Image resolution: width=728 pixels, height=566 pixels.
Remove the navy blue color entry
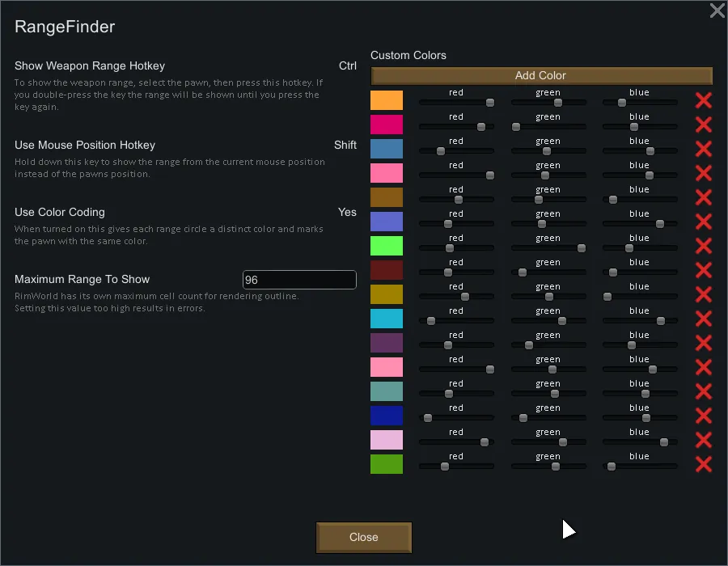pos(703,416)
